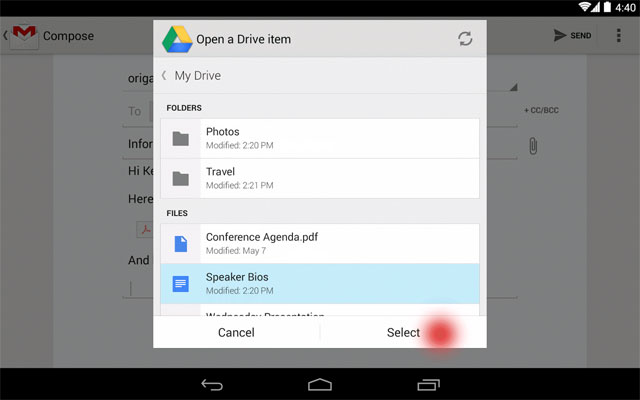
Task: Click the PDF attachment icon in email body
Action: 144,230
